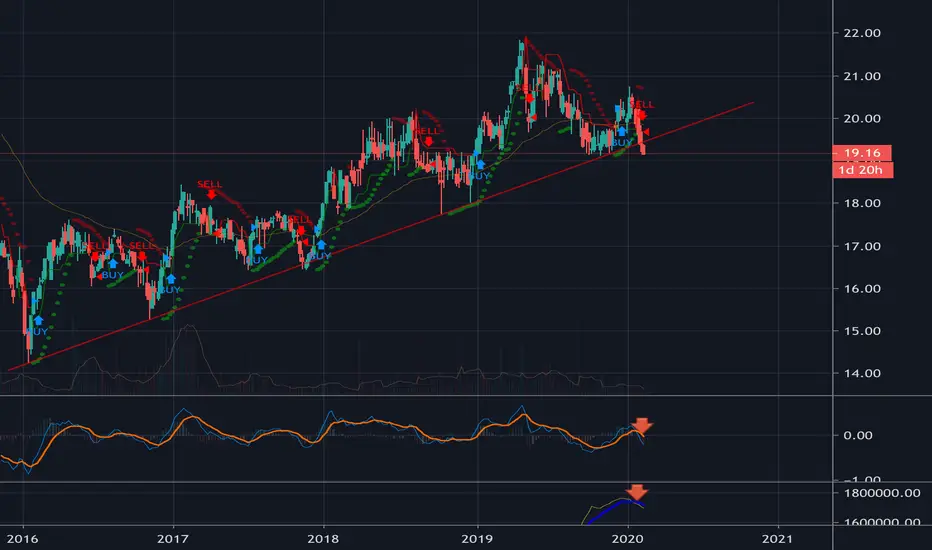This screenshot has width=932, height=550.
Task: Click the 1800000.00 label on the bottom pane axis
Action: tap(882, 493)
